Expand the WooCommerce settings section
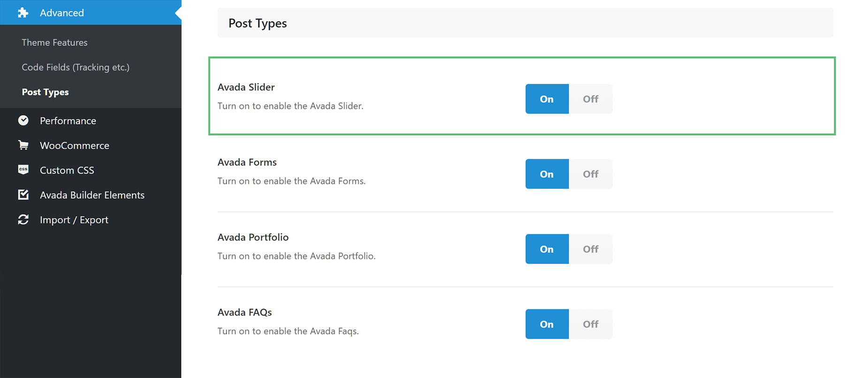Image resolution: width=868 pixels, height=378 pixels. 91,146
